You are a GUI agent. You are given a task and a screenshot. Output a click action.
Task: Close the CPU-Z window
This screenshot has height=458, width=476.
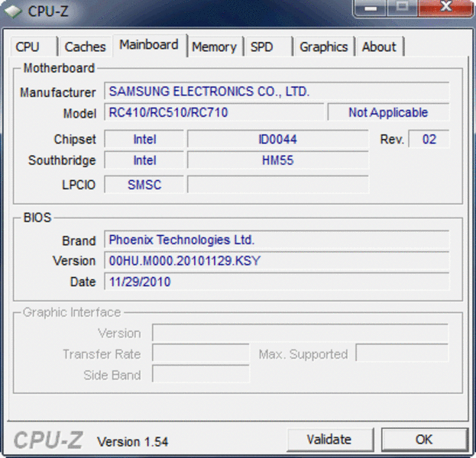[x=445, y=8]
